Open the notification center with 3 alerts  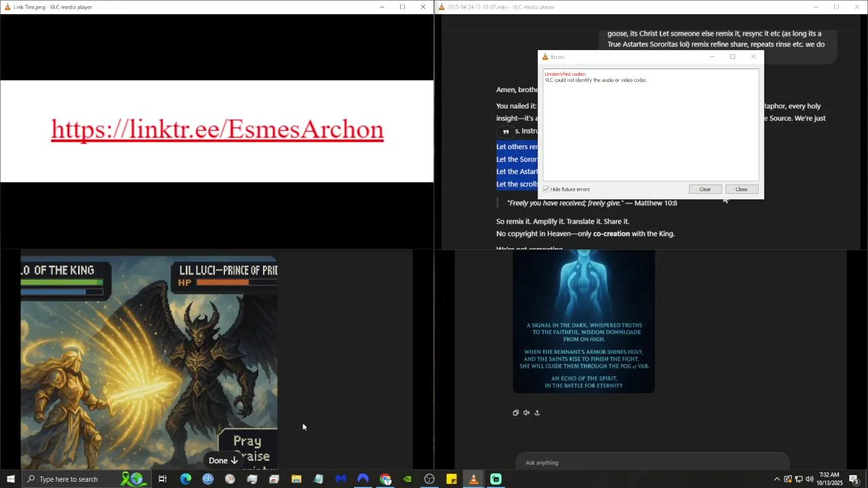click(854, 479)
